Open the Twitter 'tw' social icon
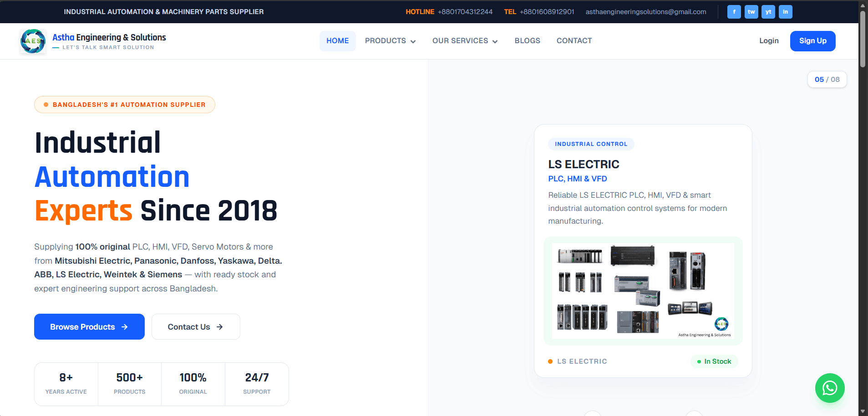 click(751, 12)
